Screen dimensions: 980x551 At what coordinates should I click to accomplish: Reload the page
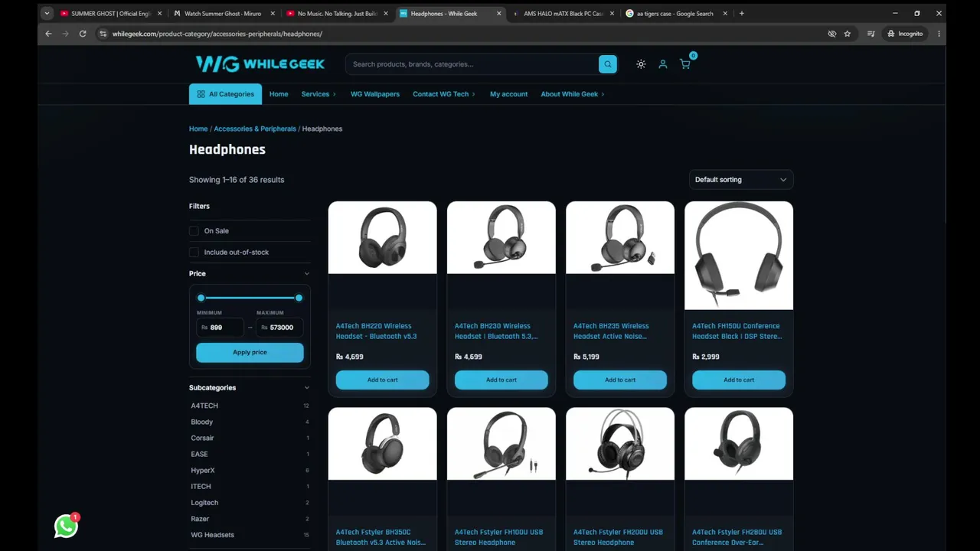click(83, 34)
